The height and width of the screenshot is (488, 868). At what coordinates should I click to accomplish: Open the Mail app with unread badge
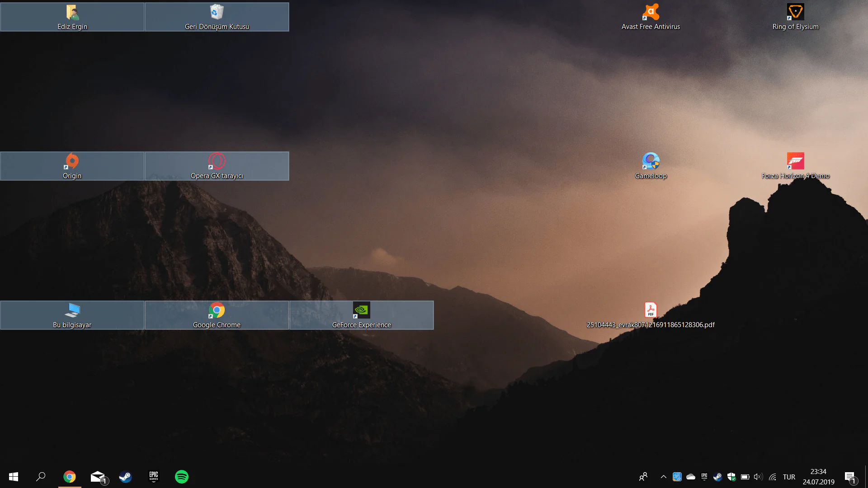pos(98,477)
